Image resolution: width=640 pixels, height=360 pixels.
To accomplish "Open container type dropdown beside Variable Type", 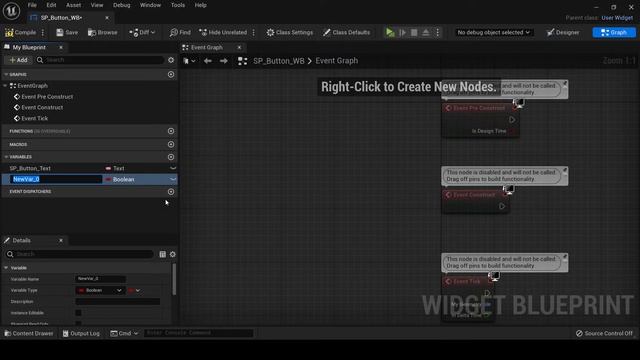I will point(134,290).
